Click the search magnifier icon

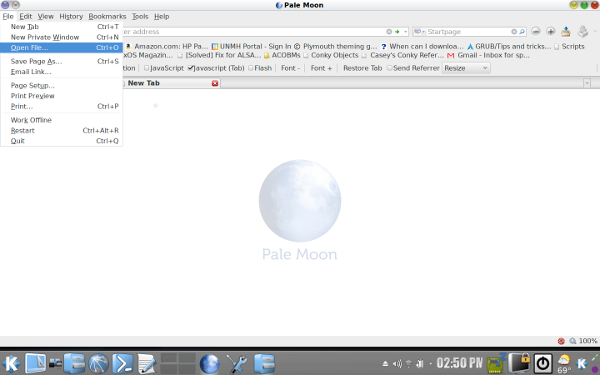click(522, 32)
